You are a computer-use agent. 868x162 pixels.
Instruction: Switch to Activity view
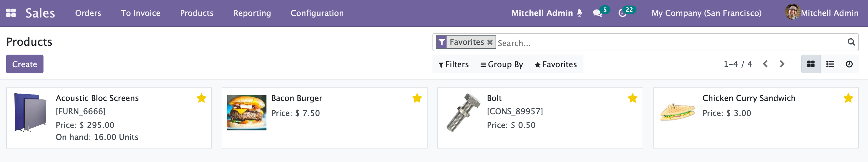849,64
